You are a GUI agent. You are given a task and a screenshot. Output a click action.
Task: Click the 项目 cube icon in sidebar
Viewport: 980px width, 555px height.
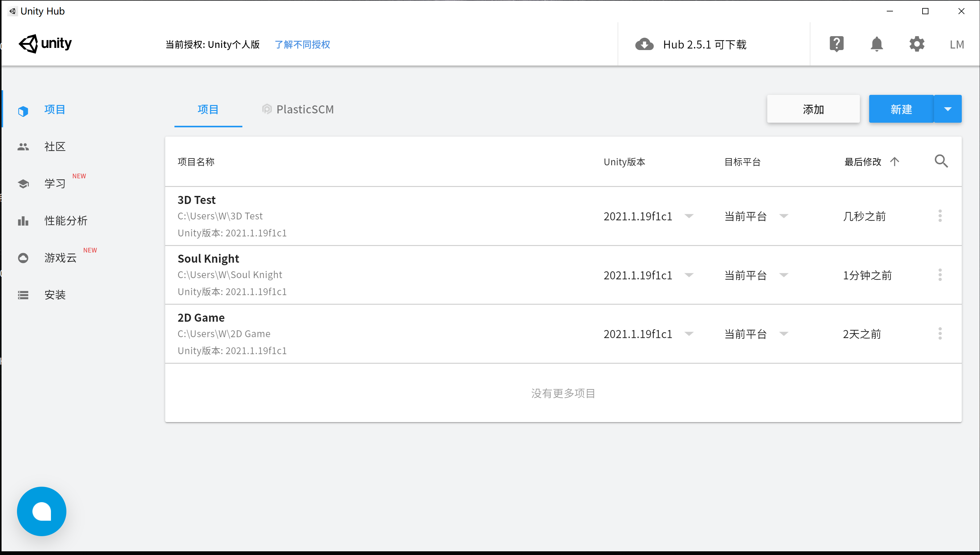[23, 111]
